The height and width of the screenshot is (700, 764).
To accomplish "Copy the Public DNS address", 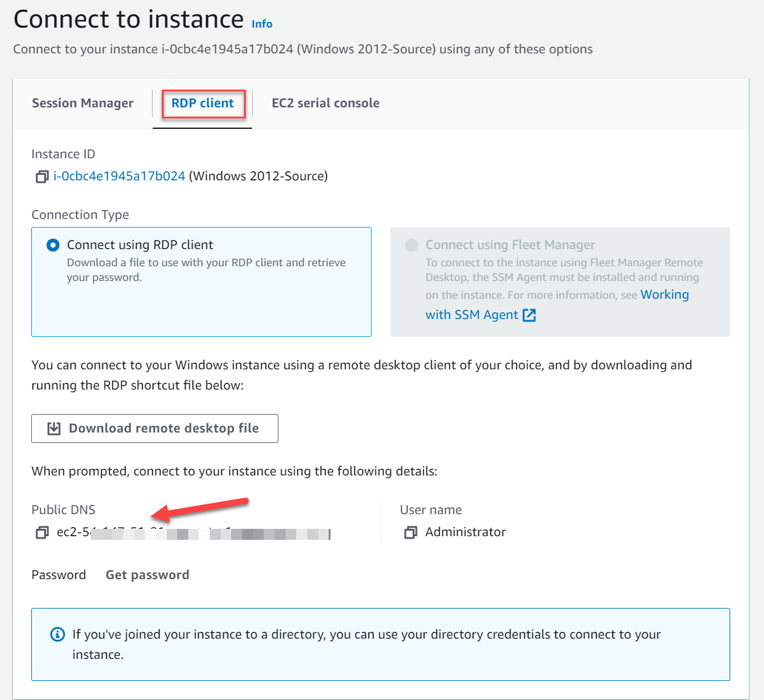I will 42,533.
